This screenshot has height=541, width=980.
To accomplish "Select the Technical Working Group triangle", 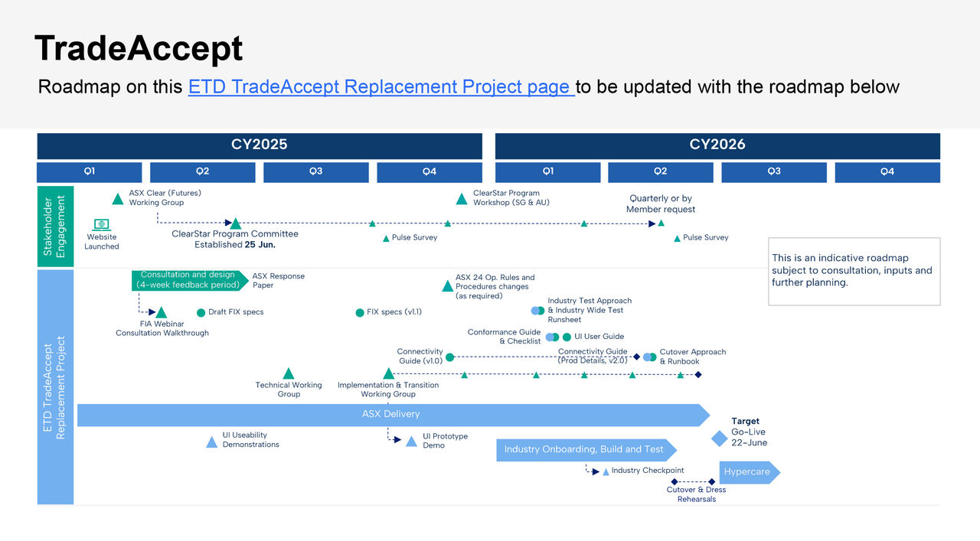I will coord(289,373).
